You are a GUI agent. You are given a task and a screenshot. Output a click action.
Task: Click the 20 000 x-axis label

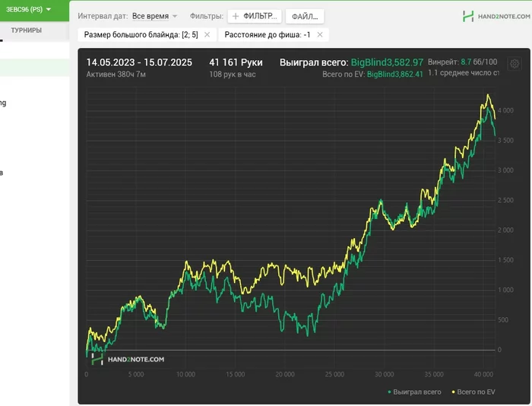(285, 374)
